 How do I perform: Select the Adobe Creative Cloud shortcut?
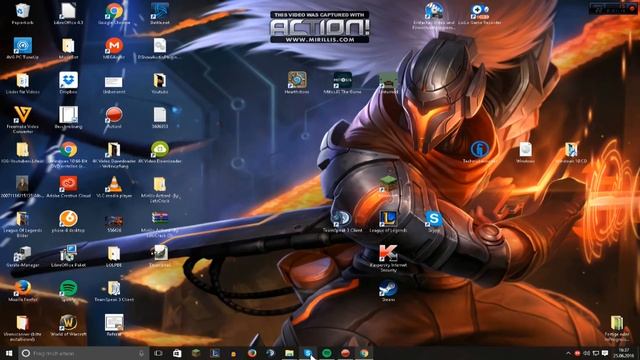(68, 187)
